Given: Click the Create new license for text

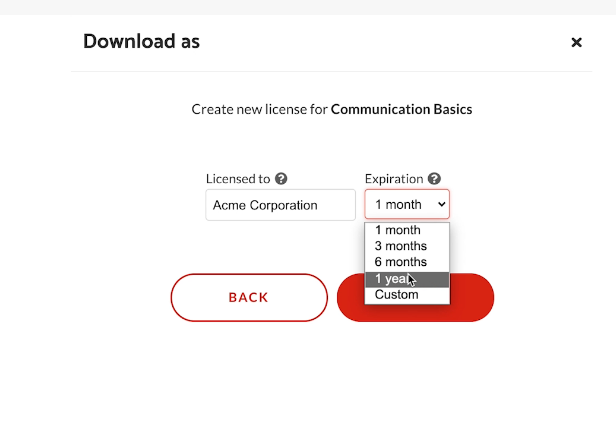Looking at the screenshot, I should coord(259,109).
